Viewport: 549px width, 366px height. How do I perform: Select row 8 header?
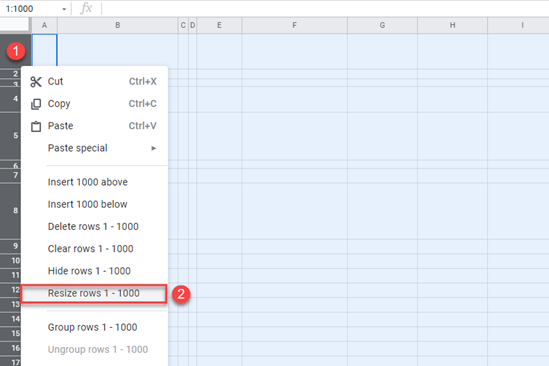pos(11,211)
